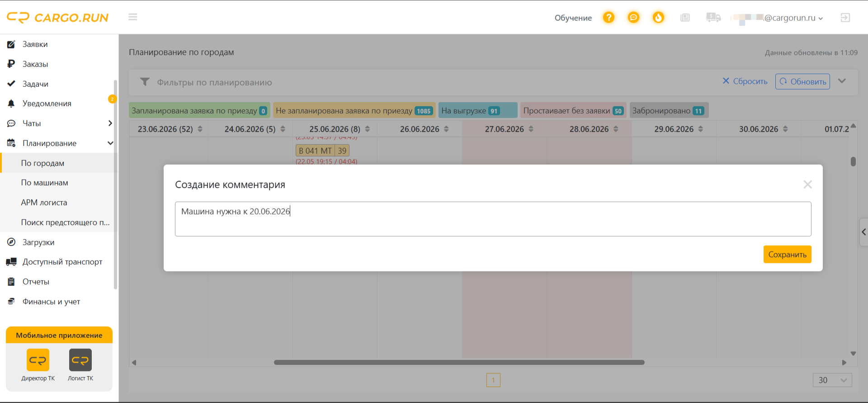The height and width of the screenshot is (403, 868).
Task: Click the Отчеты clipboard icon
Action: pos(11,282)
